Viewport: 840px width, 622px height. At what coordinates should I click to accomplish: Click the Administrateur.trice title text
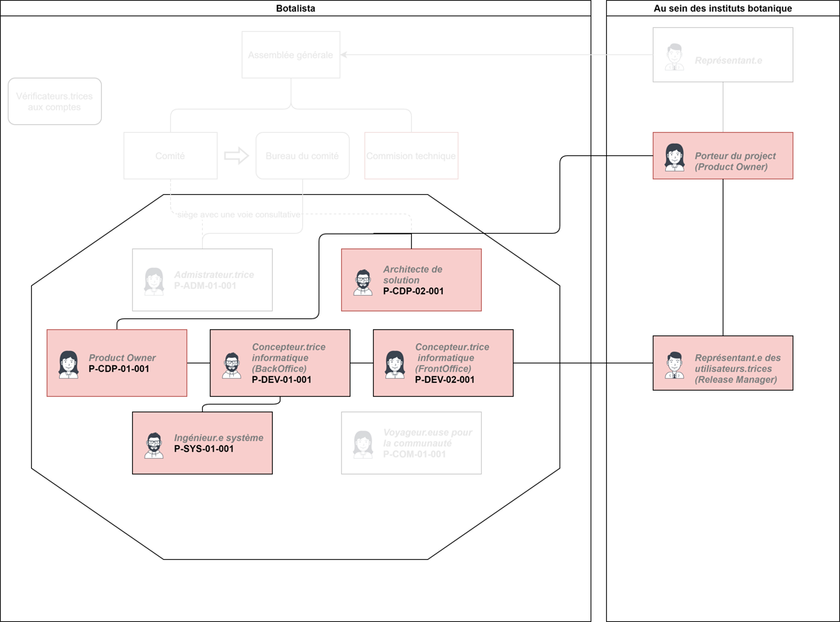[x=214, y=275]
